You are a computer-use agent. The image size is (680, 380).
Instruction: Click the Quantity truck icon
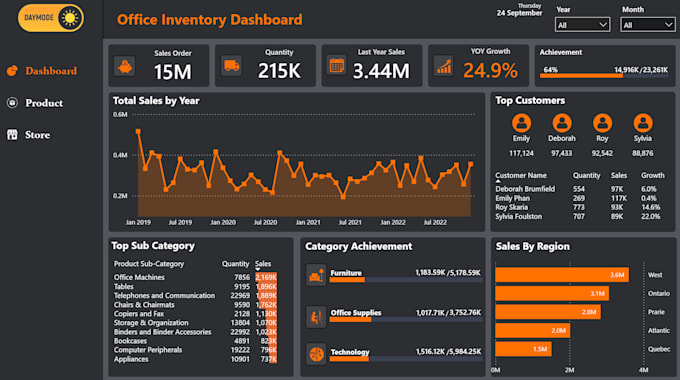[x=232, y=66]
